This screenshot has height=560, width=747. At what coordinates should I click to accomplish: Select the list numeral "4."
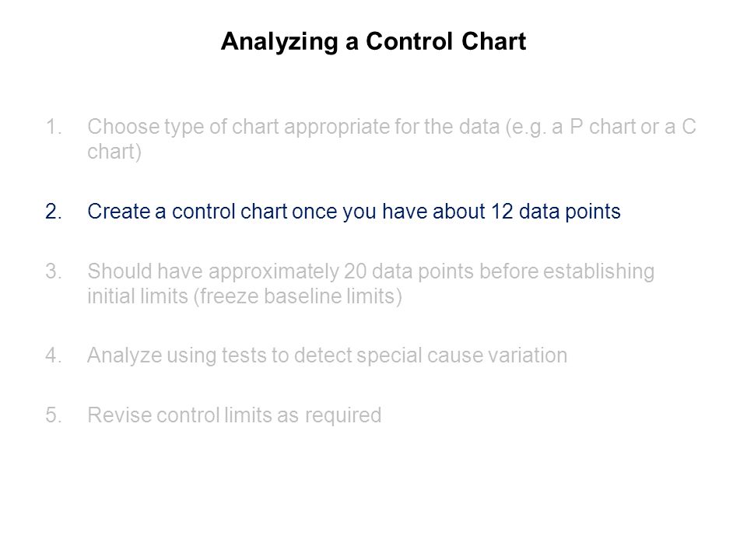click(x=54, y=355)
